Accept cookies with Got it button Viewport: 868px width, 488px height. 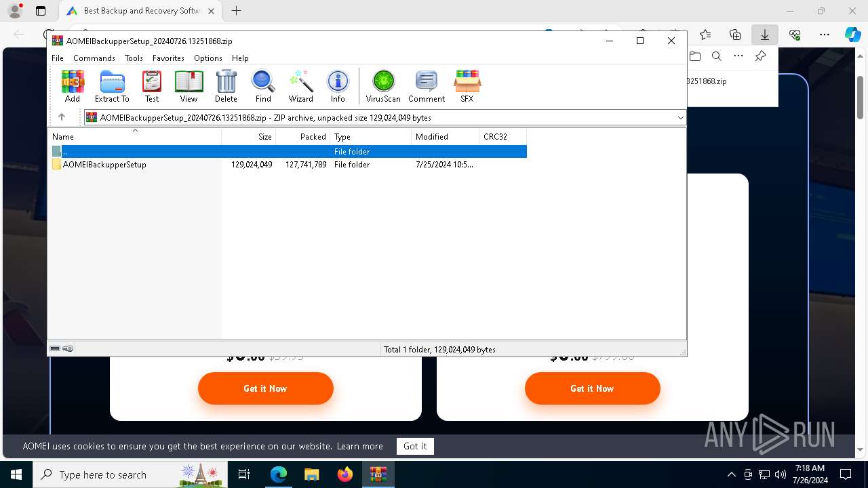tap(415, 446)
